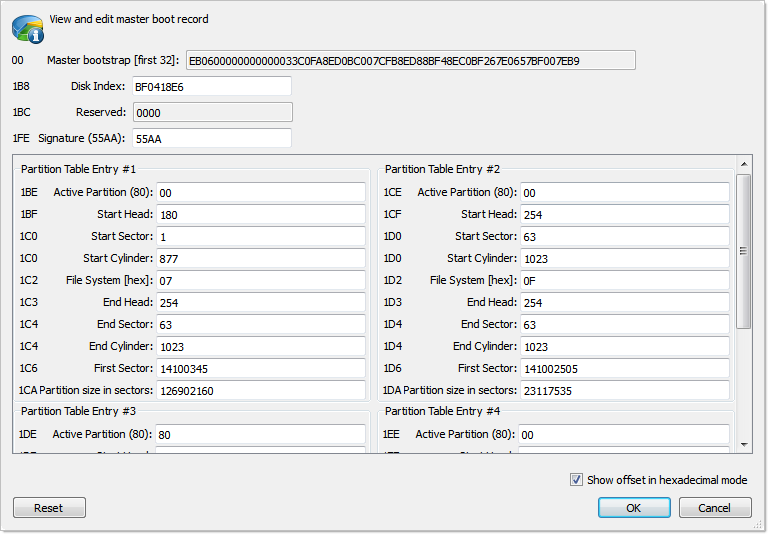Click Entry #1 First Sector field

coord(260,369)
